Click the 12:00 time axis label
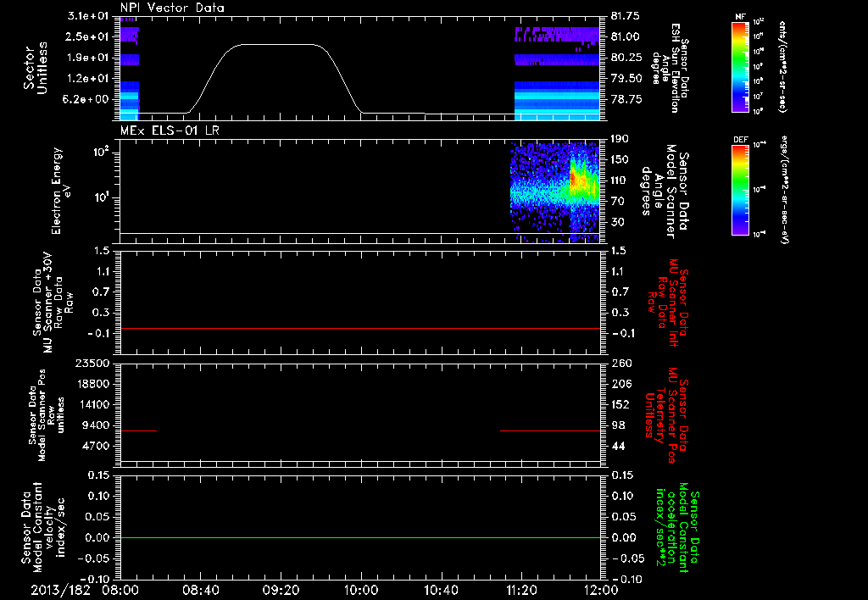This screenshot has height=600, width=868. pos(601,590)
